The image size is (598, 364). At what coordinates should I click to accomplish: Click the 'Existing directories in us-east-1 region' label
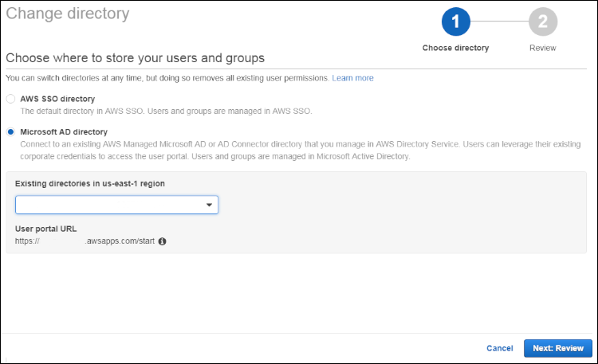(x=90, y=184)
